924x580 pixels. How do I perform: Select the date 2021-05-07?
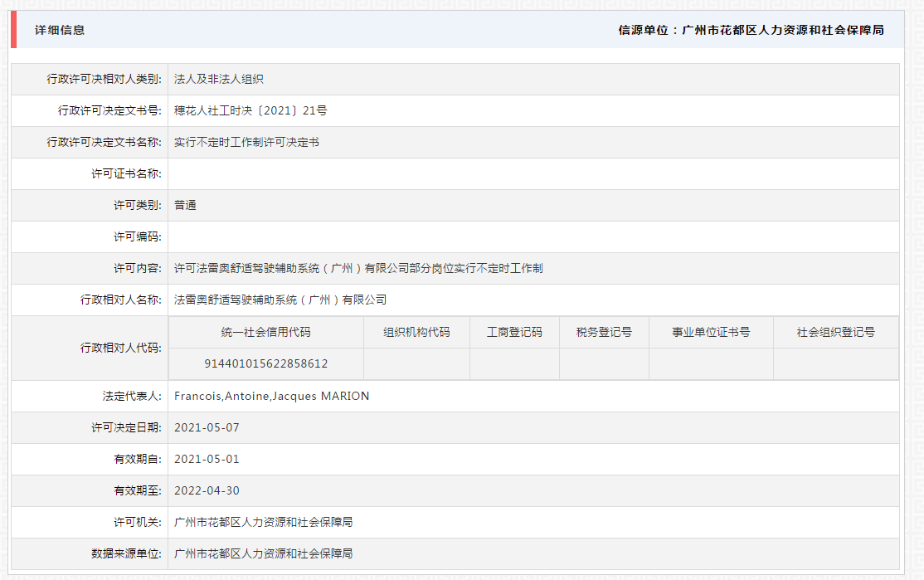(207, 427)
